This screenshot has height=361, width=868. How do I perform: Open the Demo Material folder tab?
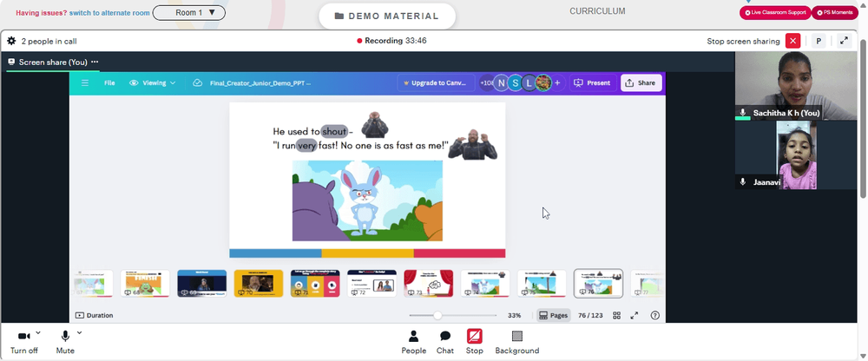387,16
